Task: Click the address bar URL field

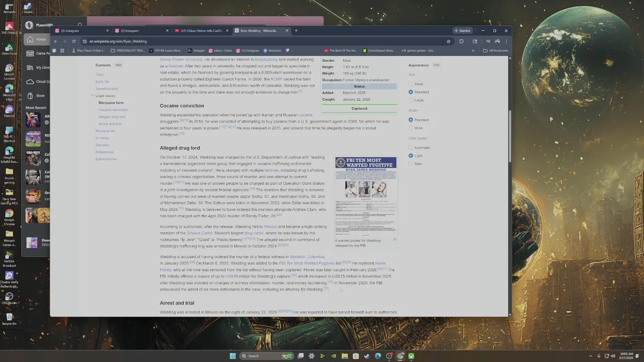Action: (262, 41)
